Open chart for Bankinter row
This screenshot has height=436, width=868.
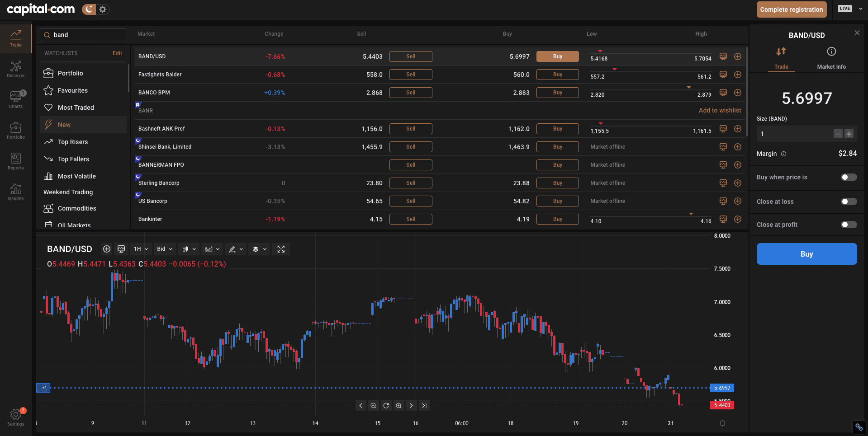click(723, 219)
